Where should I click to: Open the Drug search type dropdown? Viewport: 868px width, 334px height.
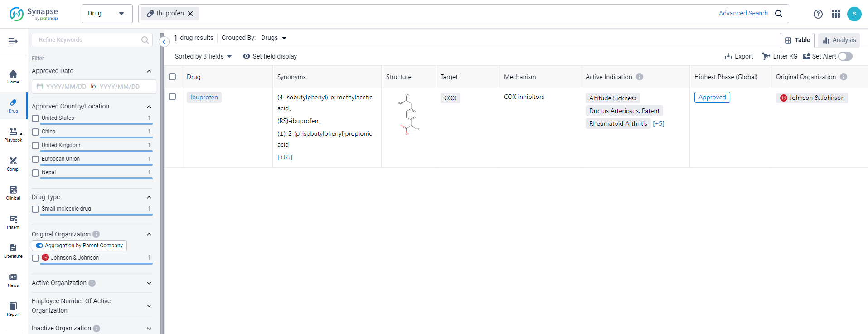(x=107, y=14)
